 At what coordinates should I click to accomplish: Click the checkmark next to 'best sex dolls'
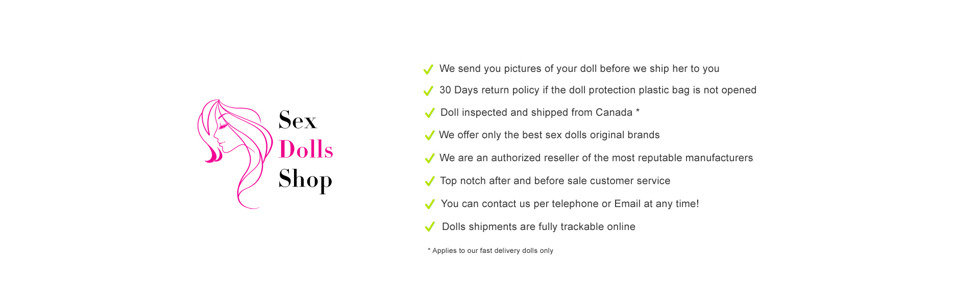coord(430,136)
